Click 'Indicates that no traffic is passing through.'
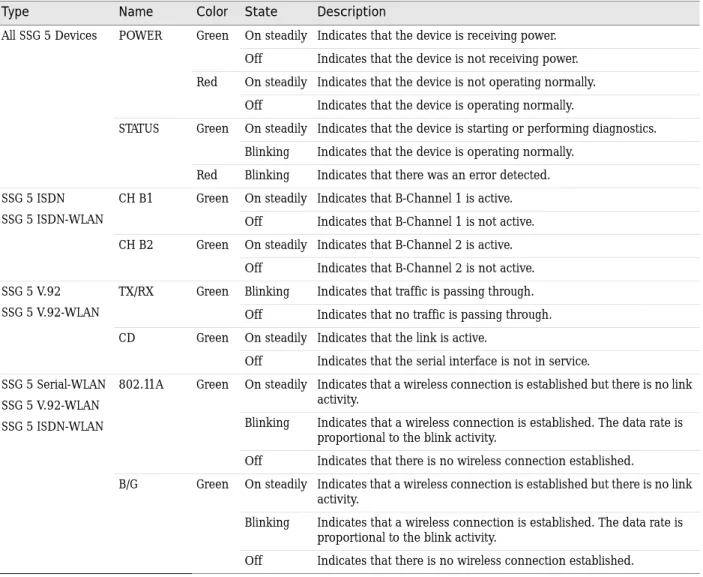Screen dimensions: 703x577 click(434, 315)
